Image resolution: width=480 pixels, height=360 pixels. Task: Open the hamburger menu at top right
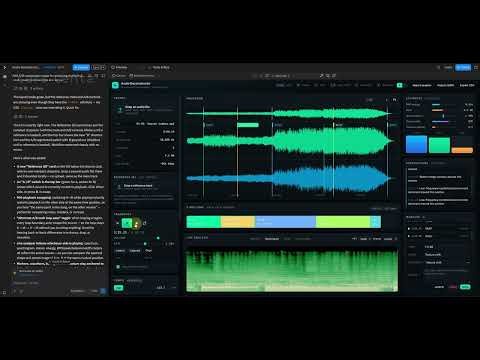click(476, 67)
